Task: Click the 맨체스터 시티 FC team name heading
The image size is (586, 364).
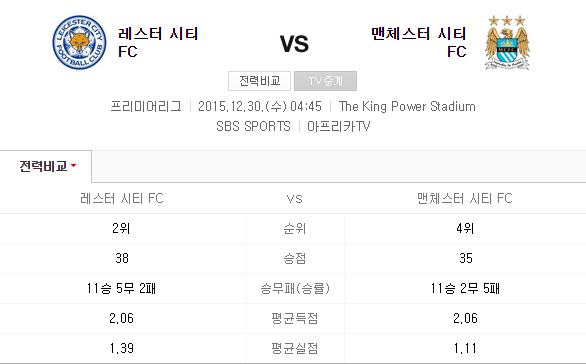Action: (x=419, y=43)
